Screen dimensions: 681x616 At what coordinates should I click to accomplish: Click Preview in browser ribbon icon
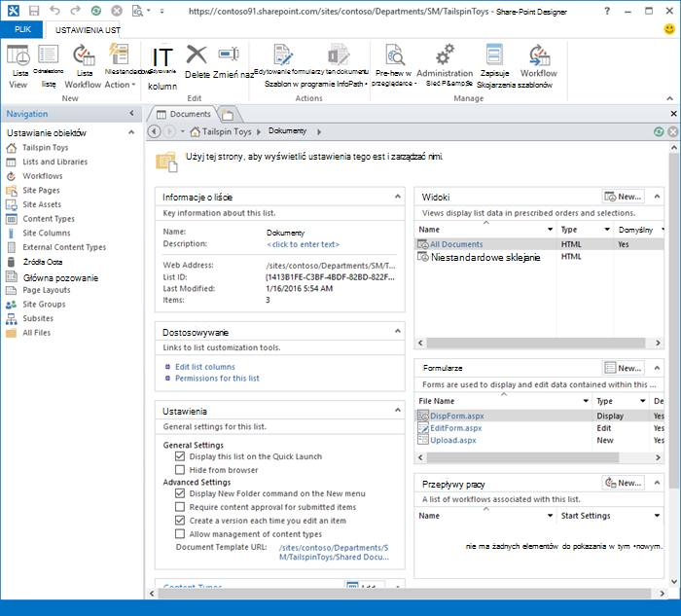(x=394, y=54)
